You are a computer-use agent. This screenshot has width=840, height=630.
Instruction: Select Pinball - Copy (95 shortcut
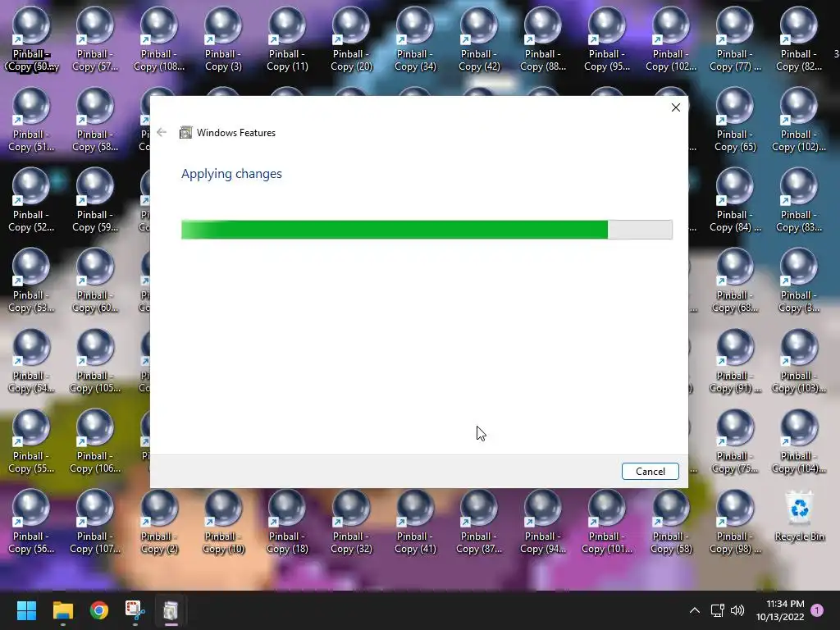607,40
